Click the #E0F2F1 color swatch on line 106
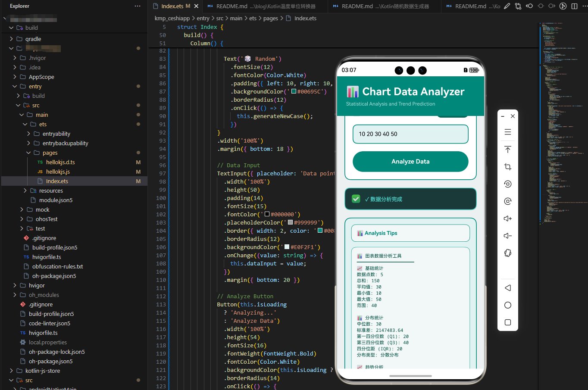This screenshot has height=390, width=588. (x=287, y=247)
